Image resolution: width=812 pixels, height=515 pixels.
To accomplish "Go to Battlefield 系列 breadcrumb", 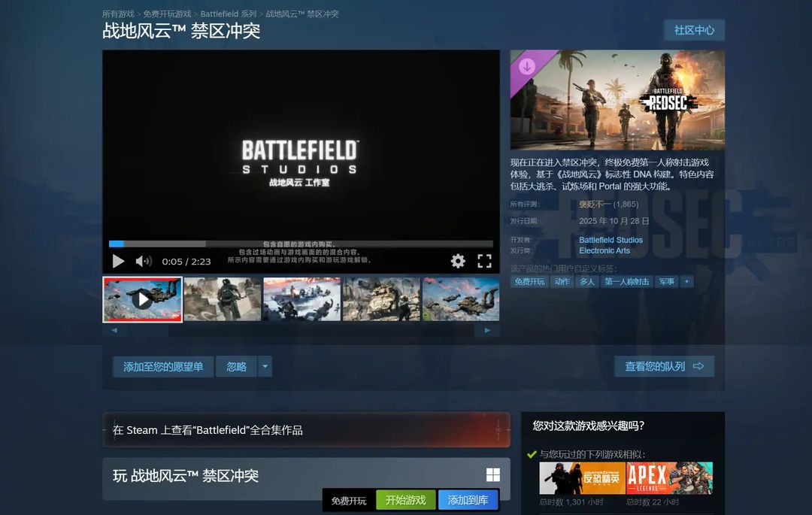I will pyautogui.click(x=229, y=14).
